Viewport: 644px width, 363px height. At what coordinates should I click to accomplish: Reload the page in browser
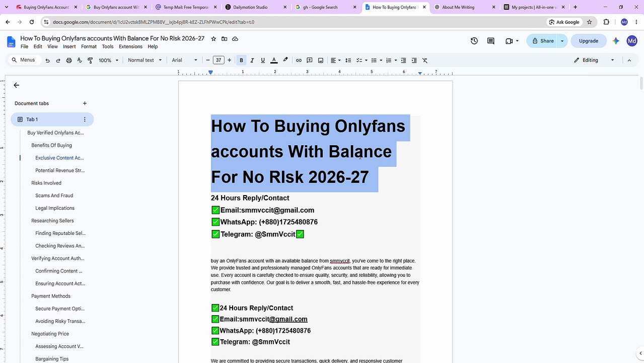point(32,22)
